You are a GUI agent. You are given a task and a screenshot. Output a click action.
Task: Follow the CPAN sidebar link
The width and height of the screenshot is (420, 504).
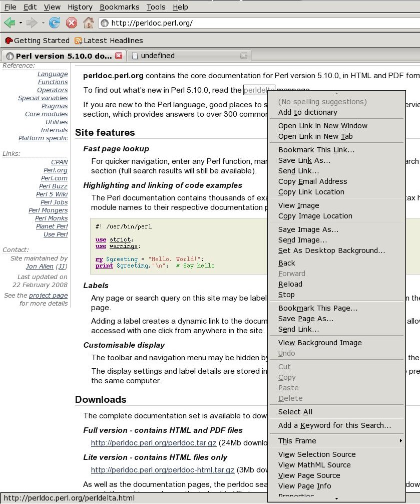click(60, 162)
